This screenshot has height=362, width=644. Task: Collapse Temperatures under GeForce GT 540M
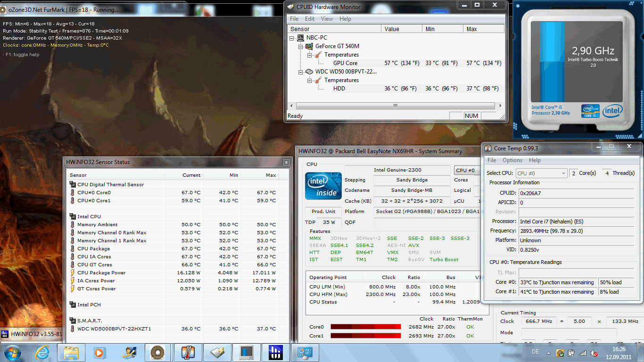pos(309,55)
